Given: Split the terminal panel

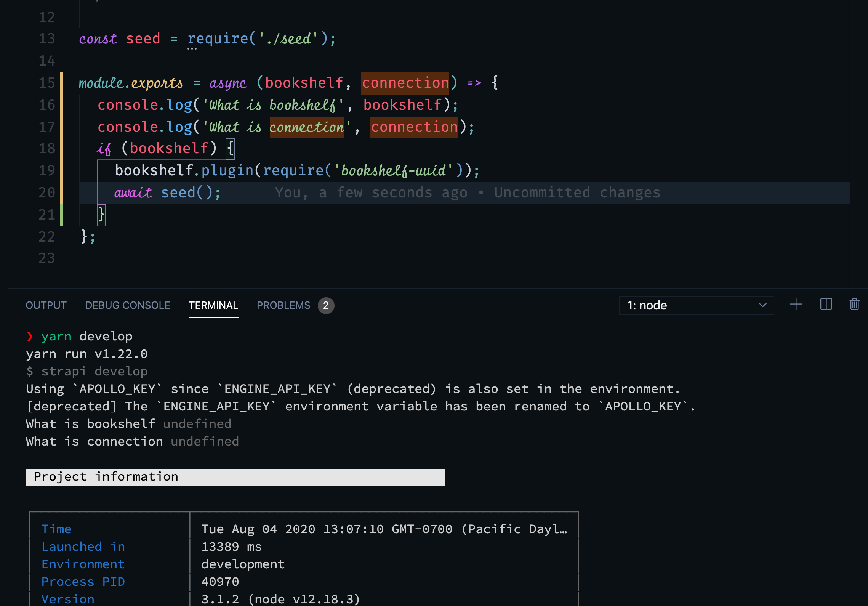Looking at the screenshot, I should [x=826, y=305].
